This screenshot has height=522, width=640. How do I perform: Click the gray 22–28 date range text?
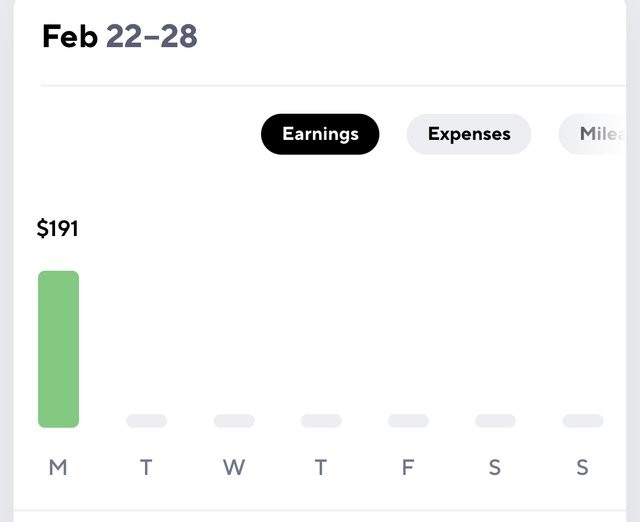tap(152, 36)
